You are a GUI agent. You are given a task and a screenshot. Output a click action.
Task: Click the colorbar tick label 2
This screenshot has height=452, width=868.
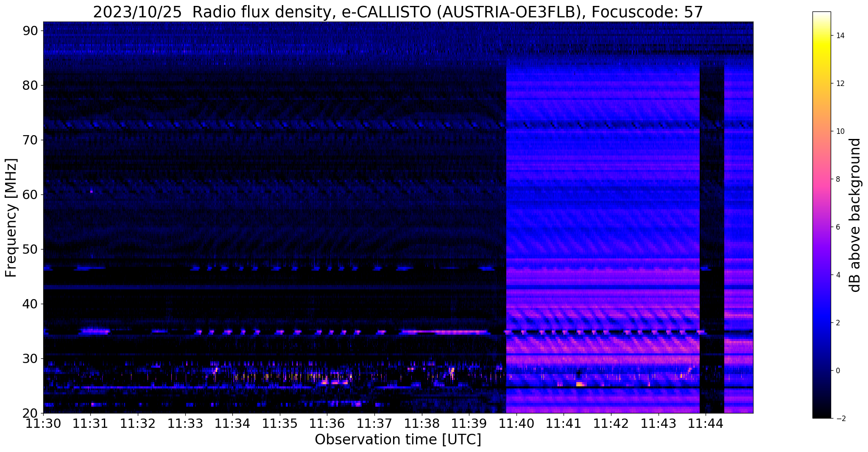pyautogui.click(x=837, y=323)
